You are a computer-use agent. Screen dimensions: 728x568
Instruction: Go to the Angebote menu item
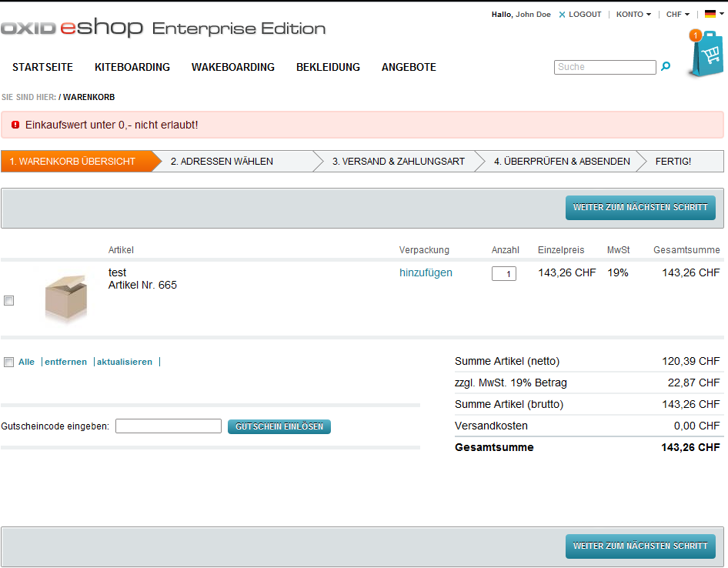[409, 67]
